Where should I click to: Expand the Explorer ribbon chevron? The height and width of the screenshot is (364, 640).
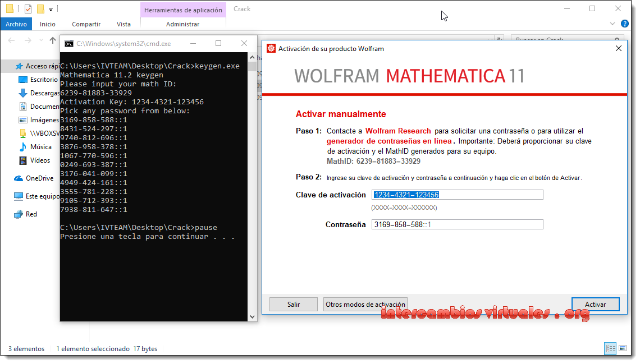[x=612, y=24]
